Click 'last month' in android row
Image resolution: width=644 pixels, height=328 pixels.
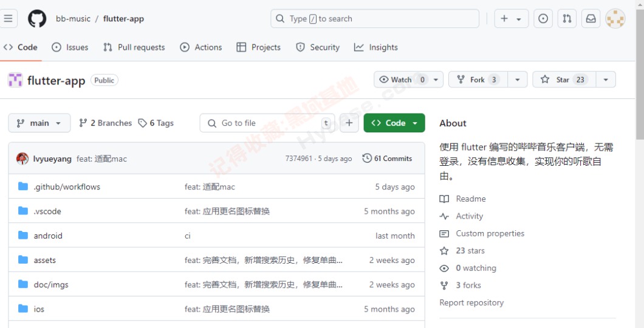tap(395, 236)
